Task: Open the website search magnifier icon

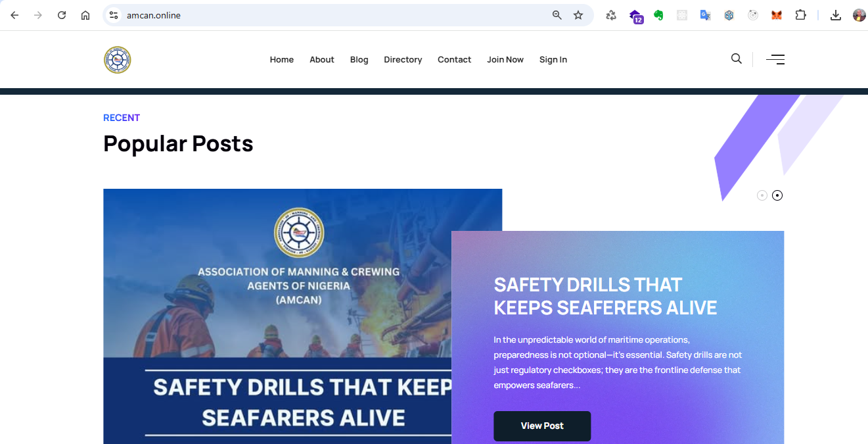Action: (736, 59)
